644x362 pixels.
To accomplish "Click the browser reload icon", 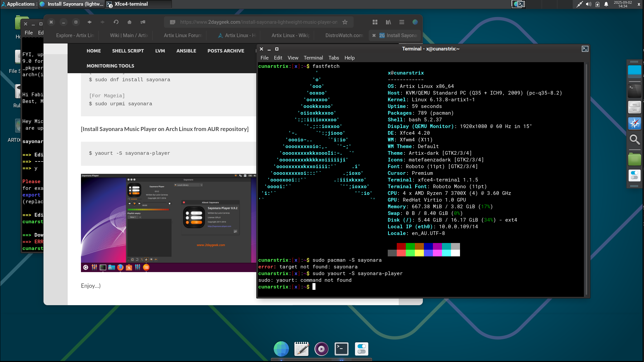I will 116,22.
